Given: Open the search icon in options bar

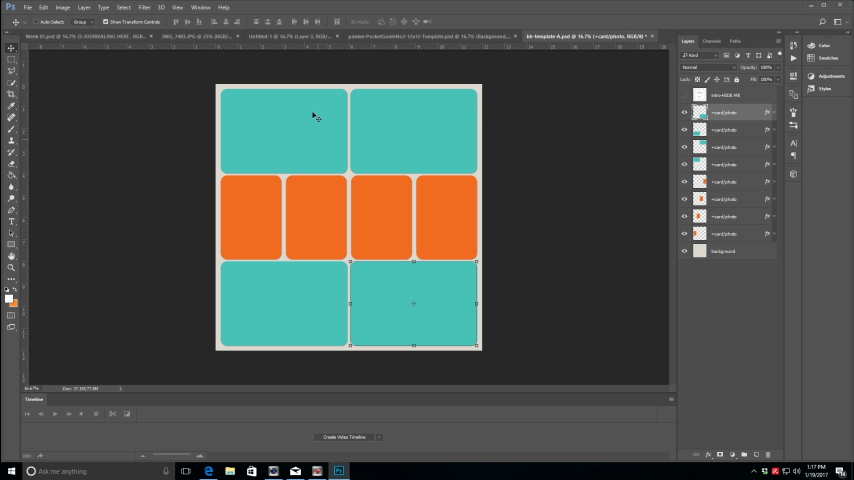Looking at the screenshot, I should point(822,22).
